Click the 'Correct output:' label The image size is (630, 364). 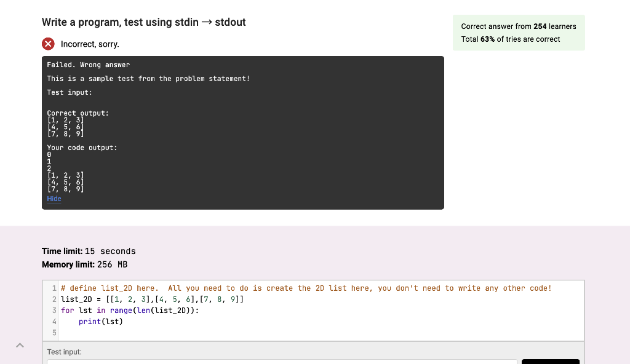pyautogui.click(x=78, y=113)
